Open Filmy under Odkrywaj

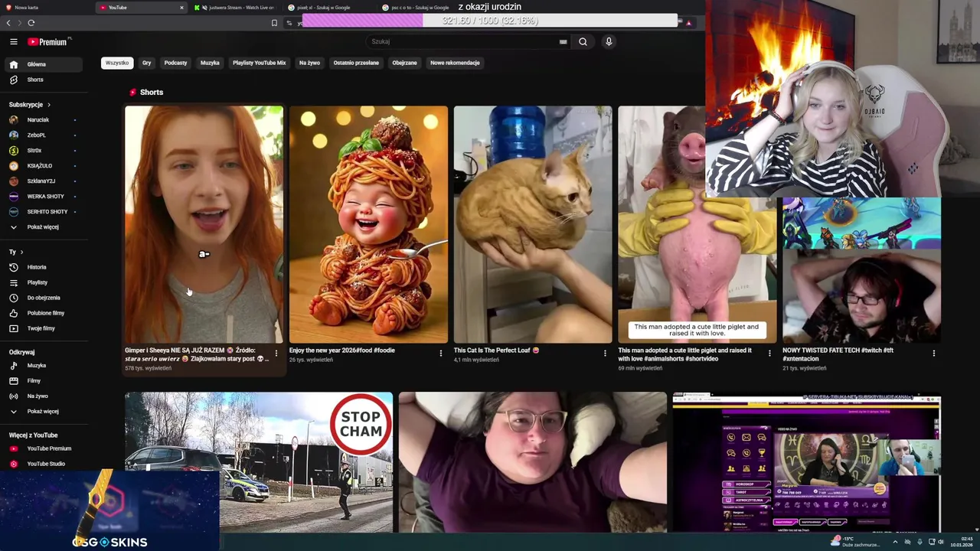(x=43, y=381)
